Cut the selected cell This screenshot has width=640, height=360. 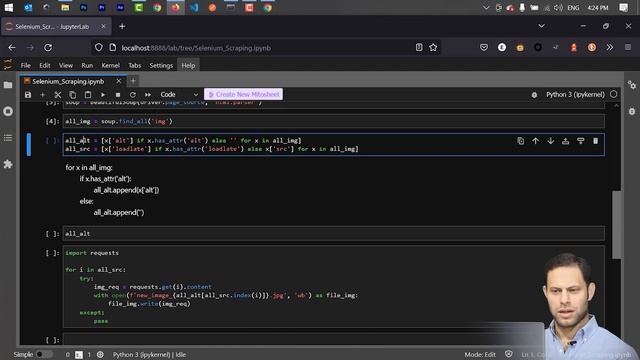click(58, 95)
